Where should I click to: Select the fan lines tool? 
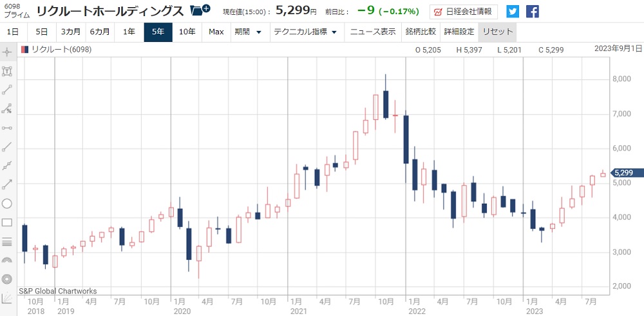(7, 299)
